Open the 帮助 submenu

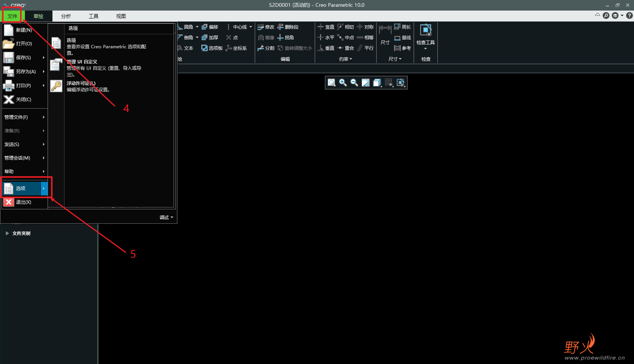[x=25, y=172]
